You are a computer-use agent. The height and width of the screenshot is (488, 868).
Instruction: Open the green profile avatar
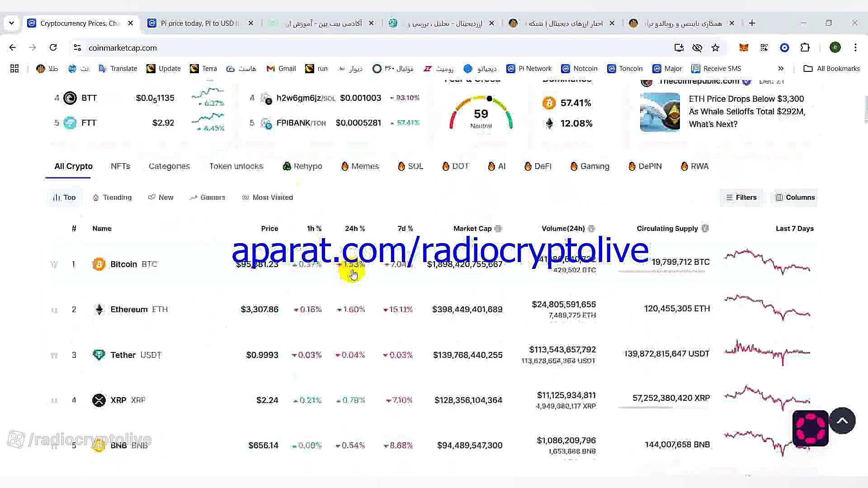click(x=835, y=47)
